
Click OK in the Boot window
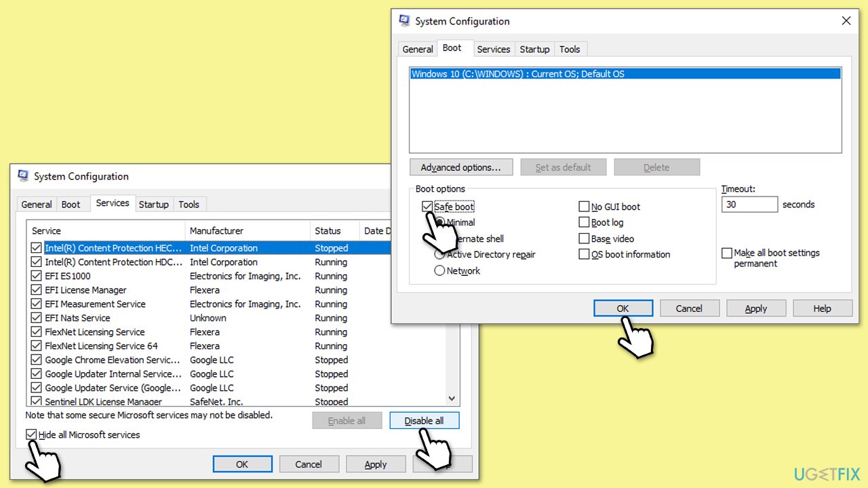click(623, 308)
